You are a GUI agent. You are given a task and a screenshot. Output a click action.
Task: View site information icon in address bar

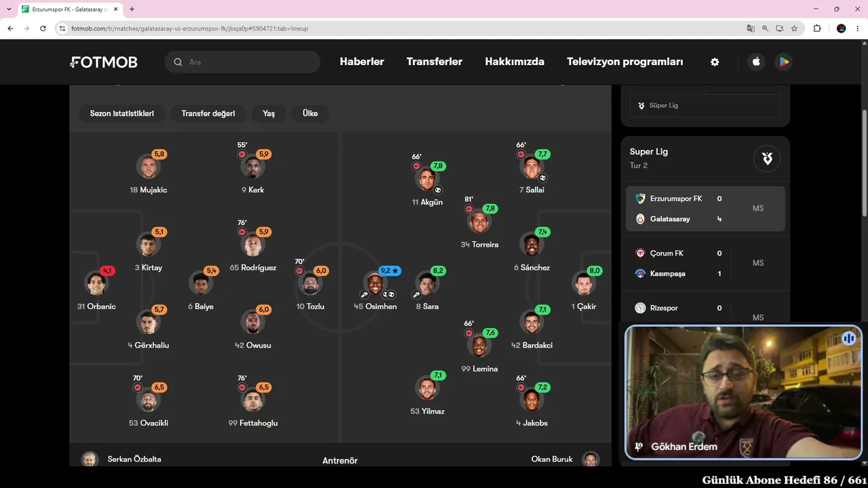click(x=62, y=28)
